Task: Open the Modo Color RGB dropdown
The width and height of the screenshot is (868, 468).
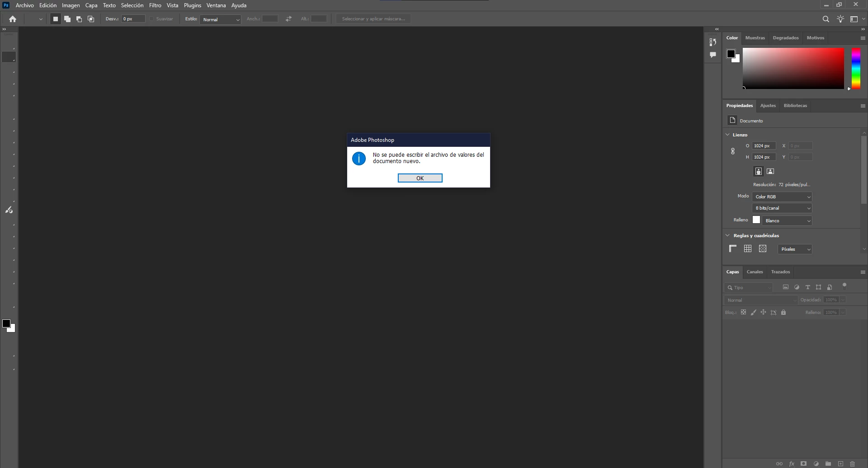Action: pos(782,197)
